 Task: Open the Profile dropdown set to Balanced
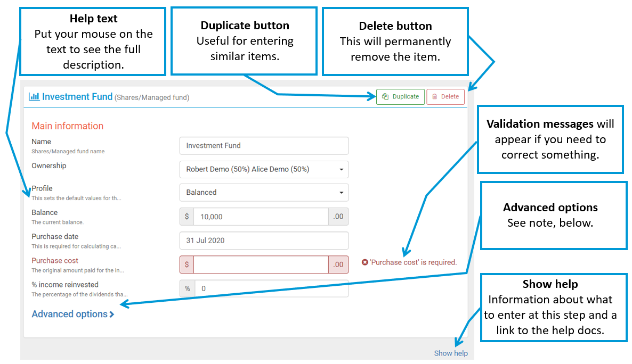pyautogui.click(x=264, y=193)
